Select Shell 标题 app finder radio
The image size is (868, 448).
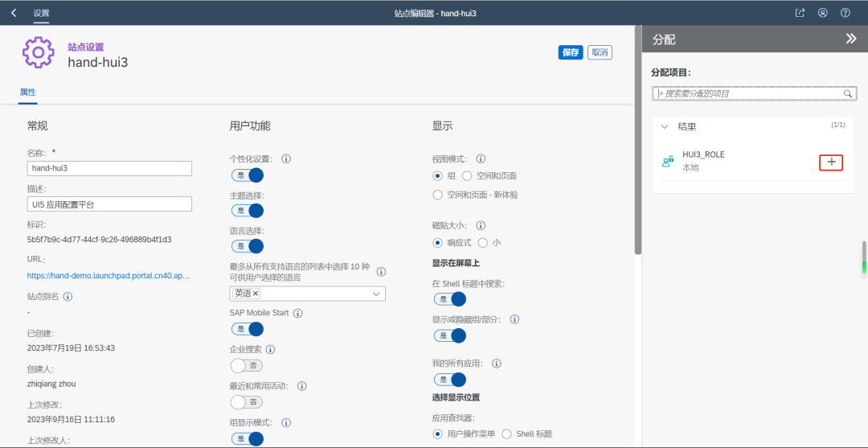tap(506, 434)
